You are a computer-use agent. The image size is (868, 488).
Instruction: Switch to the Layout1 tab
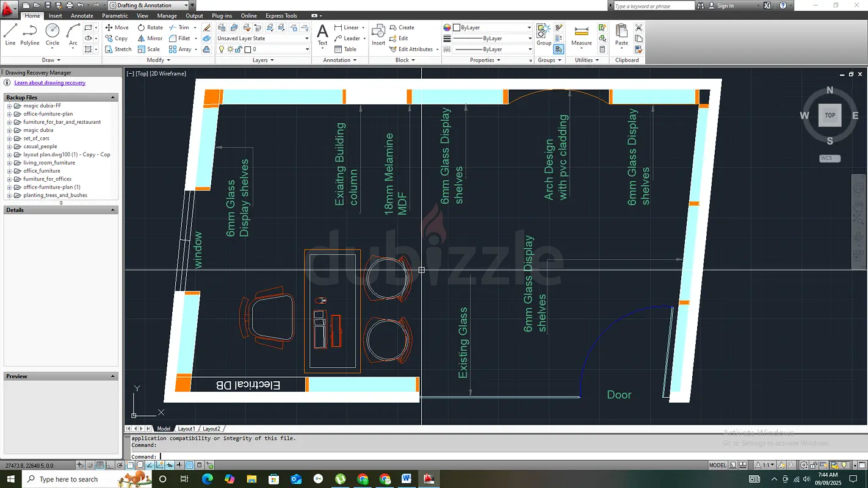tap(187, 428)
